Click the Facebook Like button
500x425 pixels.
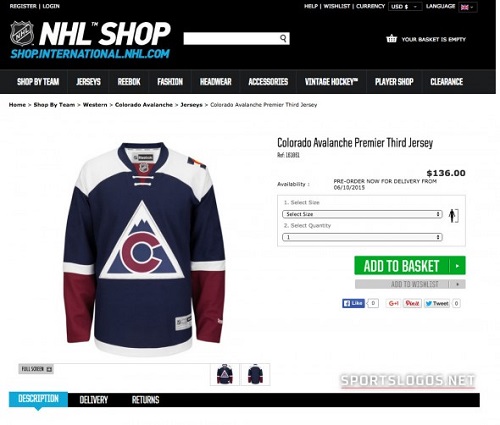tap(353, 303)
